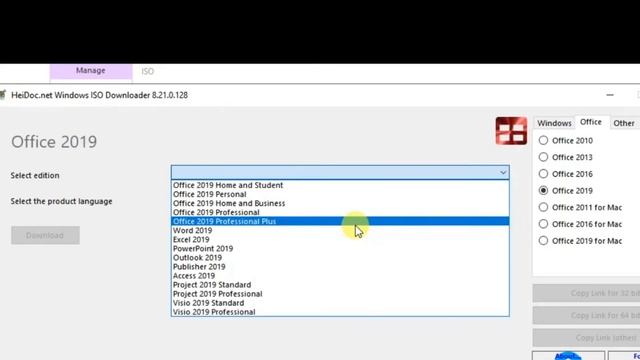The image size is (640, 360).
Task: Select Excel 2019 from the list
Action: [x=340, y=240]
